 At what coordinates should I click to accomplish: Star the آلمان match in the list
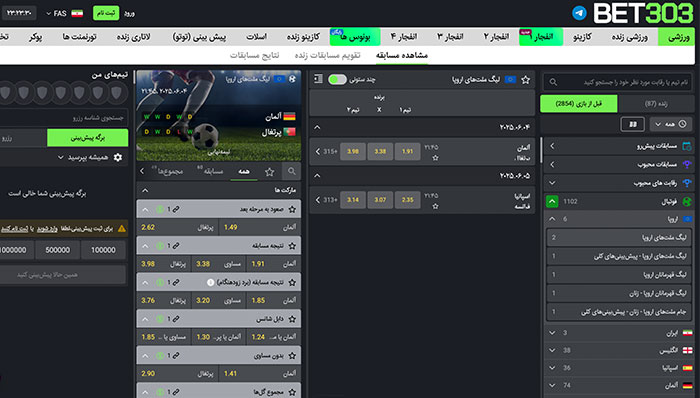(435, 158)
